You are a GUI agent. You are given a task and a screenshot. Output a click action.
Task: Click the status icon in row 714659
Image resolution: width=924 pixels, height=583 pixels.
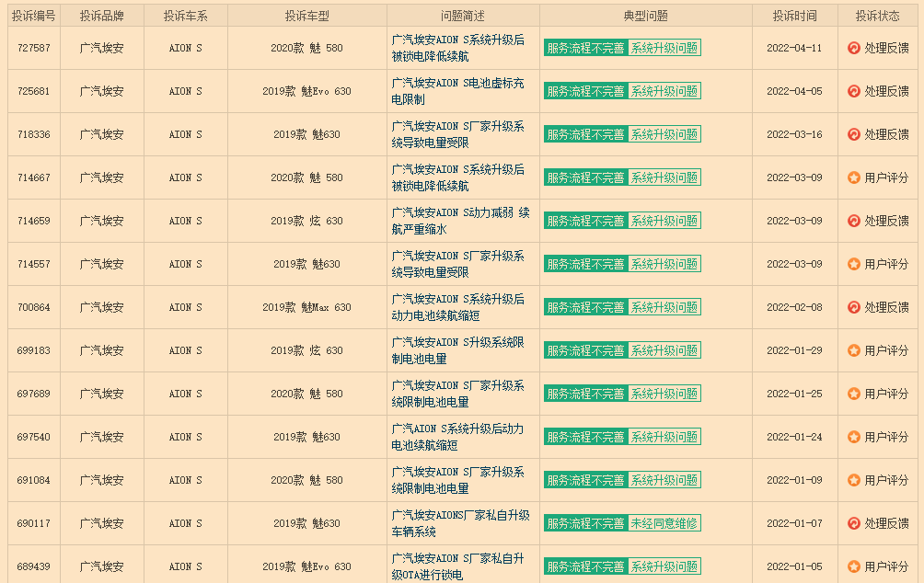[x=853, y=221]
